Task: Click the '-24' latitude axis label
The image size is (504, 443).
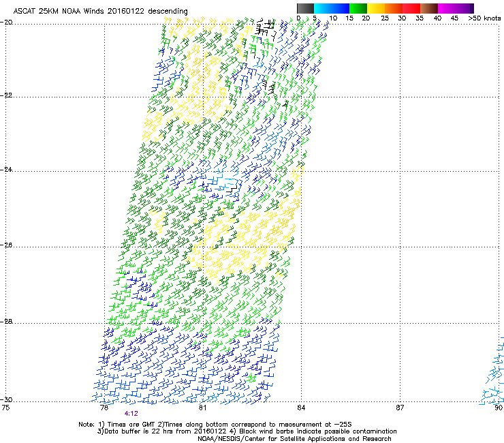Action: 7,169
